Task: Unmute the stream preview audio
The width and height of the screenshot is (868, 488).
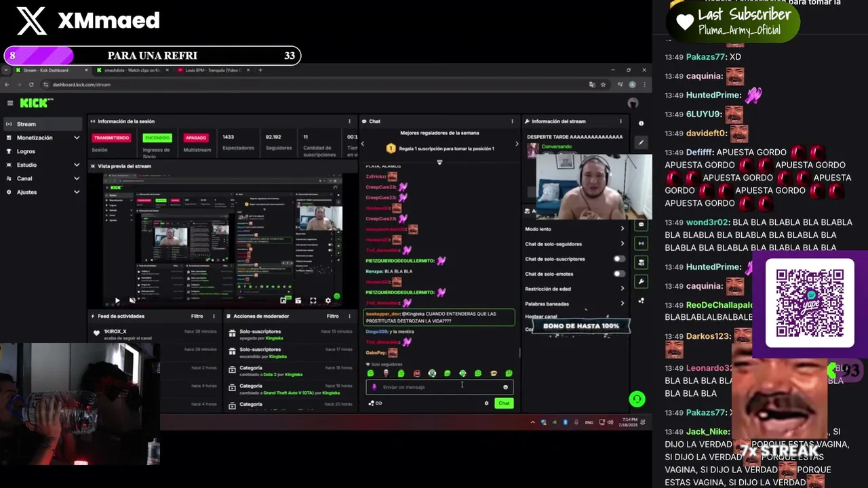Action: pos(132,300)
